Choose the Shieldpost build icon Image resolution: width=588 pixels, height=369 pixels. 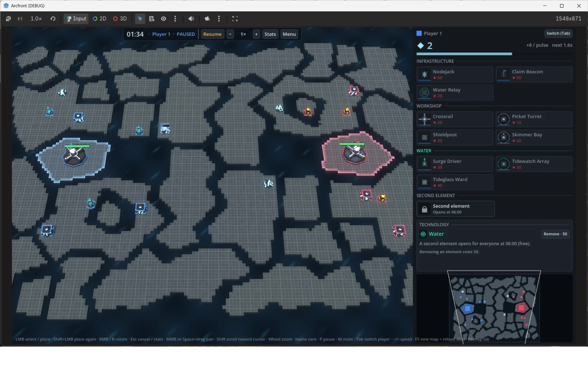pos(424,137)
